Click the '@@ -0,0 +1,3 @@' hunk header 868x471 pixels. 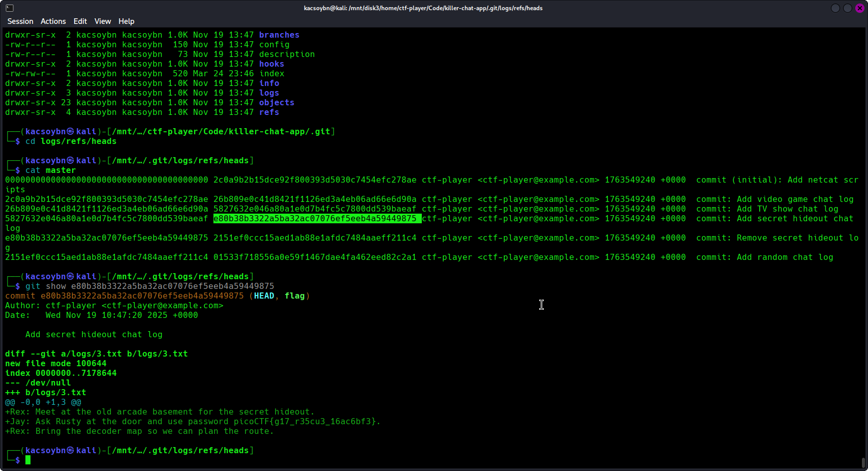tap(43, 402)
